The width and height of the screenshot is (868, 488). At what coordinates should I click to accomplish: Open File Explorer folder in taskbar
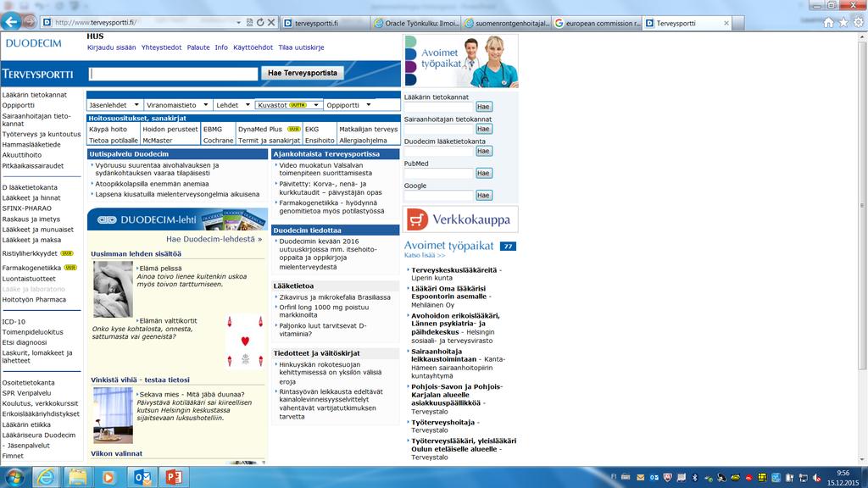click(x=77, y=477)
